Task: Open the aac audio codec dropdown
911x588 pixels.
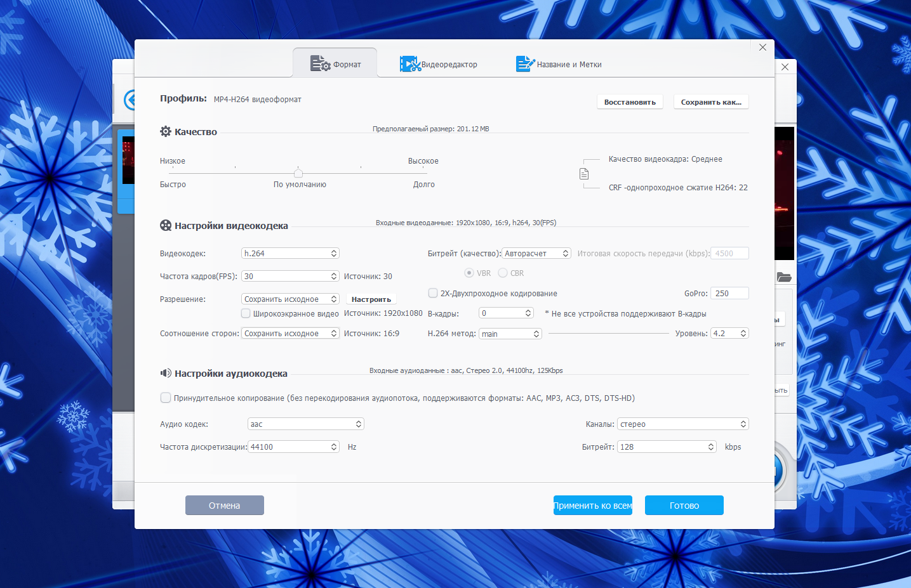Action: [x=305, y=424]
